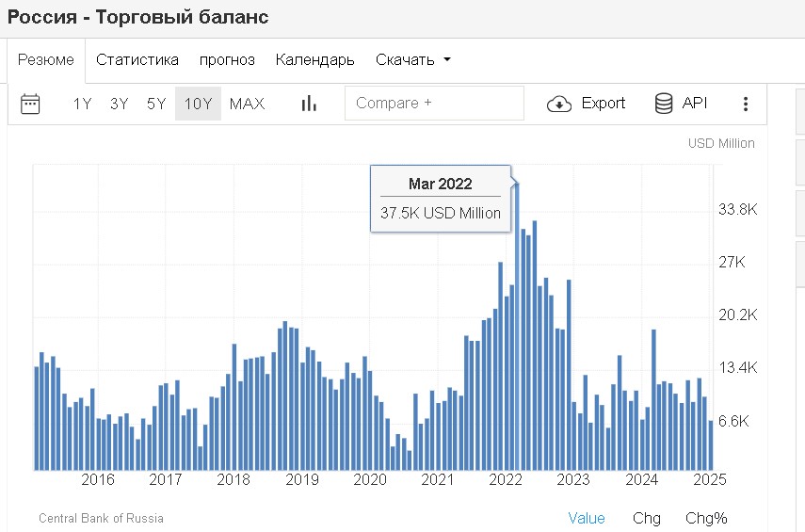Select the 1Y time range

coord(83,104)
